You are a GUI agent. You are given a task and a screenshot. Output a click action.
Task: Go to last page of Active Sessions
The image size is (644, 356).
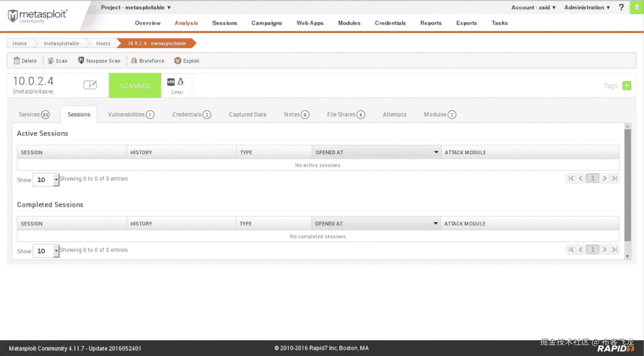pos(614,178)
